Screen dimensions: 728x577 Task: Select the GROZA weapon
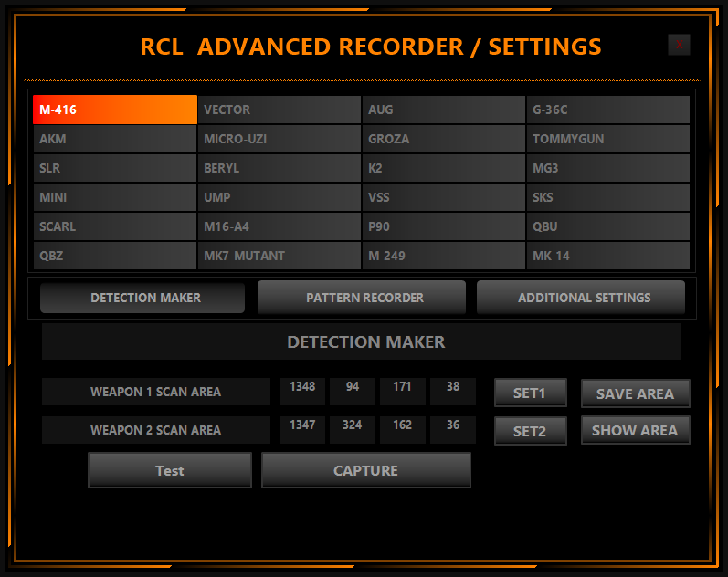[444, 139]
